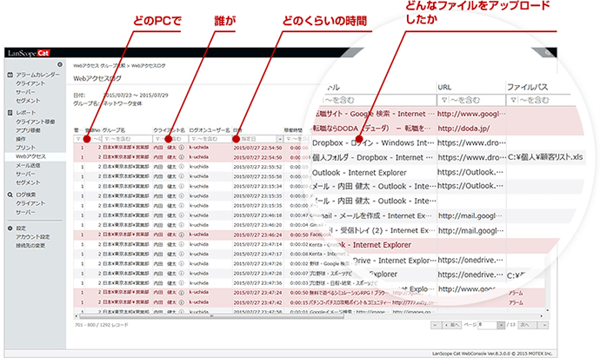
Task: Select クライアント under ログ検索
Action: pos(30,203)
